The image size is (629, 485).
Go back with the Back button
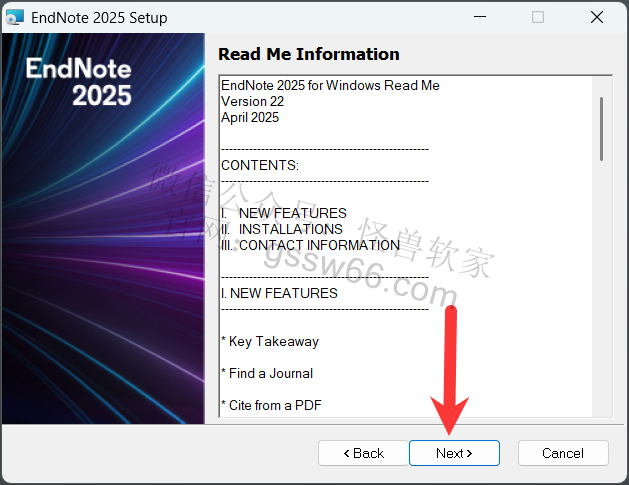tap(363, 453)
